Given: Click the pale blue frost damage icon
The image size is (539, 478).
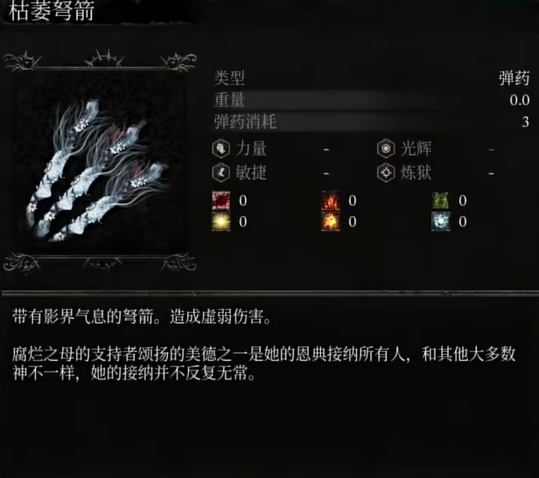Looking at the screenshot, I should 441,222.
